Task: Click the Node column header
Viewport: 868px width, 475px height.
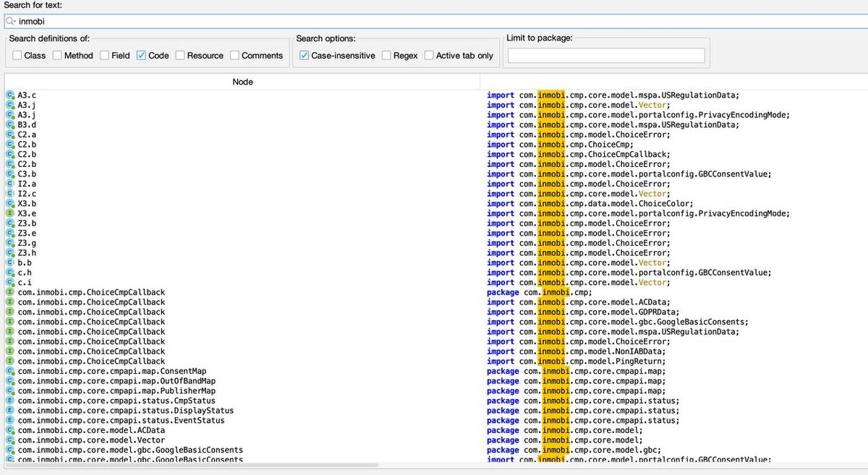Action: 242,82
